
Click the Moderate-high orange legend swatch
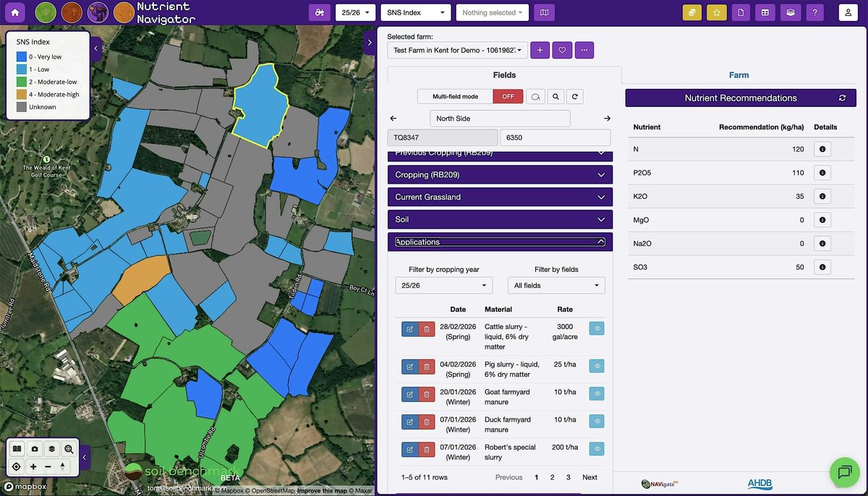(x=22, y=94)
